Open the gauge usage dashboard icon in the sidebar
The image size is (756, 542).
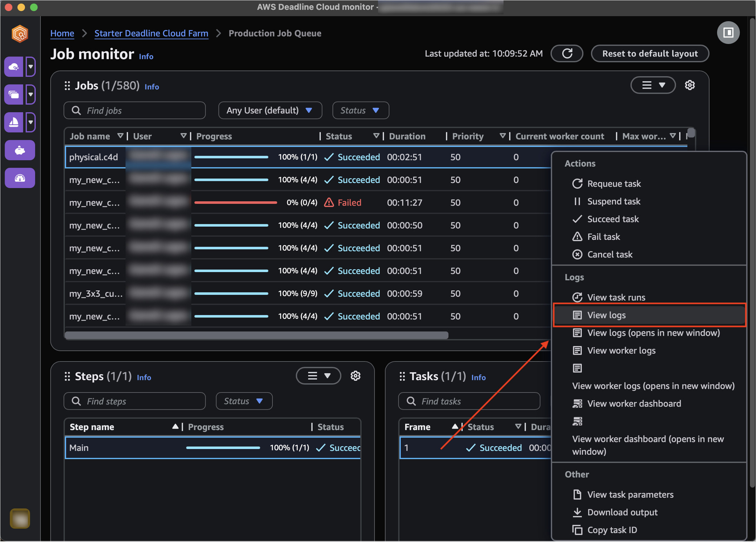(x=20, y=178)
